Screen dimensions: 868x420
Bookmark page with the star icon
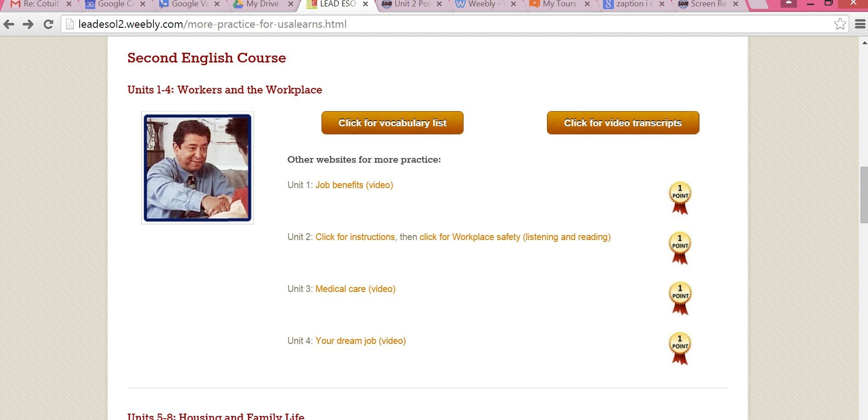[840, 24]
